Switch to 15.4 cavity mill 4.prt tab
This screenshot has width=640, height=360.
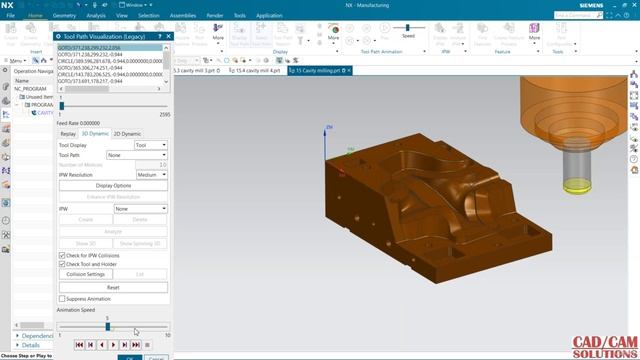pyautogui.click(x=255, y=71)
